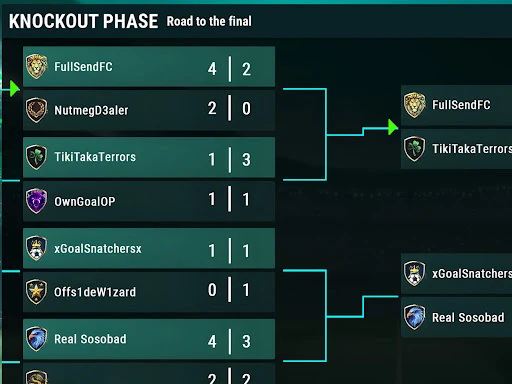The height and width of the screenshot is (384, 512).
Task: Click the xGoalSnatchersx crest in the semifinal bracket
Action: pyautogui.click(x=414, y=273)
